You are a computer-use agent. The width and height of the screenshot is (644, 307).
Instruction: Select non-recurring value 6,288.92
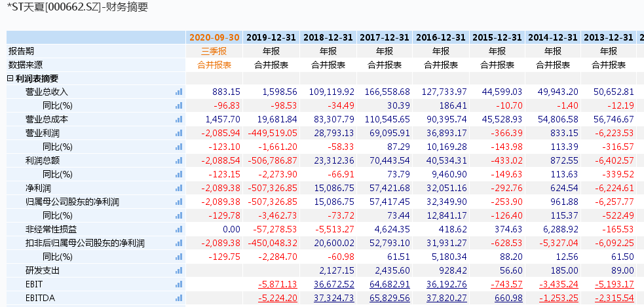(561, 229)
